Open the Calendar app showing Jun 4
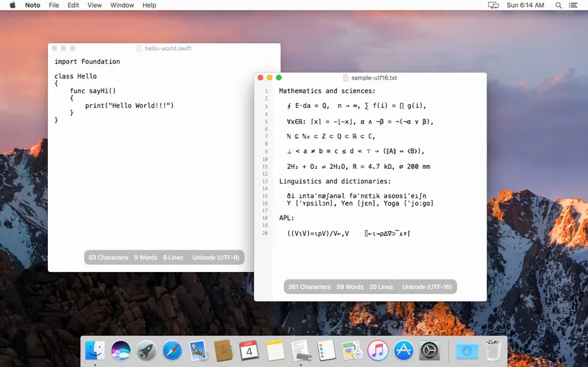 [x=249, y=350]
